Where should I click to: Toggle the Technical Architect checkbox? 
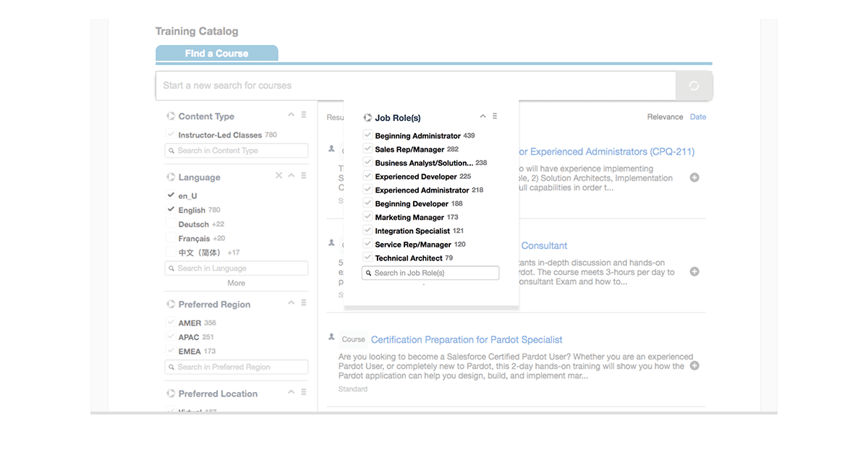click(368, 258)
